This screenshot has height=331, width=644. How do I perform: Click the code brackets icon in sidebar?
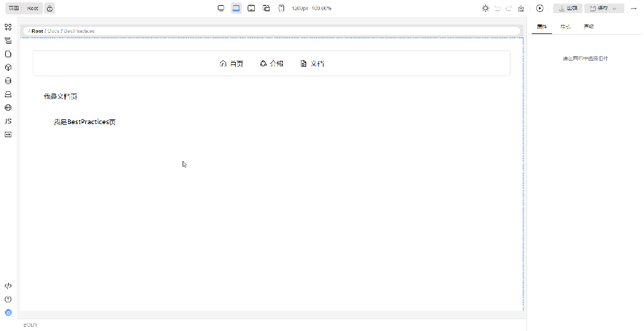coord(8,286)
